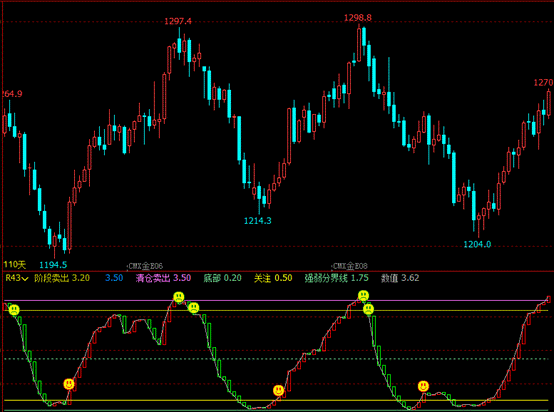Open the R43 indicator dropdown arrow
This screenshot has width=554, height=412.
pos(25,279)
